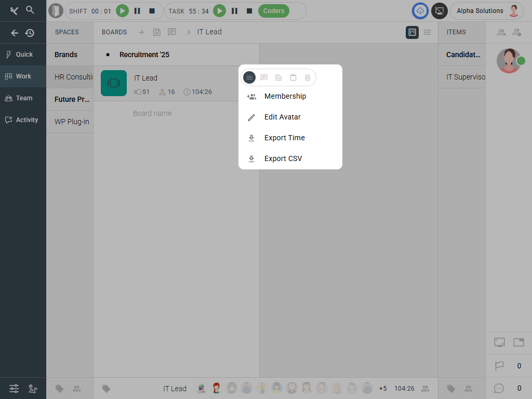Expand the +5 additional members list
Viewport: 532px width, 399px height.
tap(383, 389)
